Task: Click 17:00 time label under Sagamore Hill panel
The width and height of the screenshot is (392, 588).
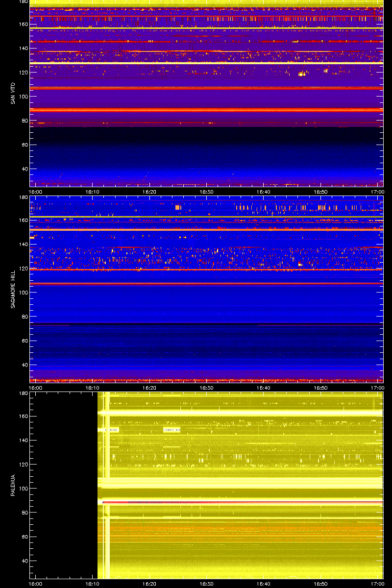Action: (378, 388)
